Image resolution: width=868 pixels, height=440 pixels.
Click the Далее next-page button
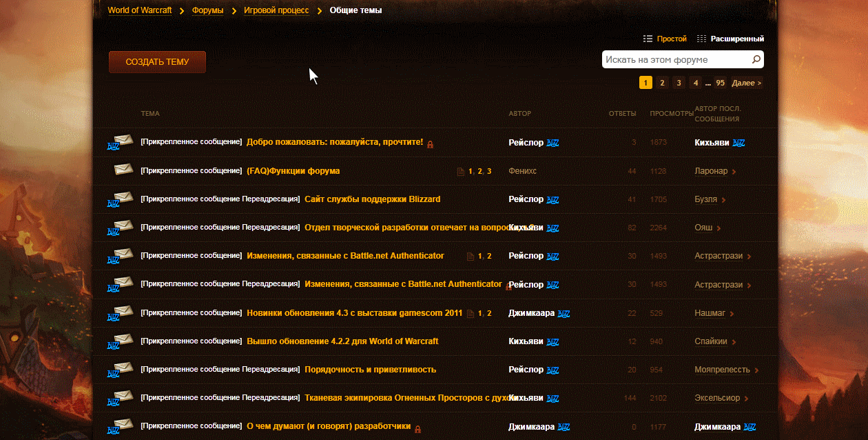[x=747, y=83]
